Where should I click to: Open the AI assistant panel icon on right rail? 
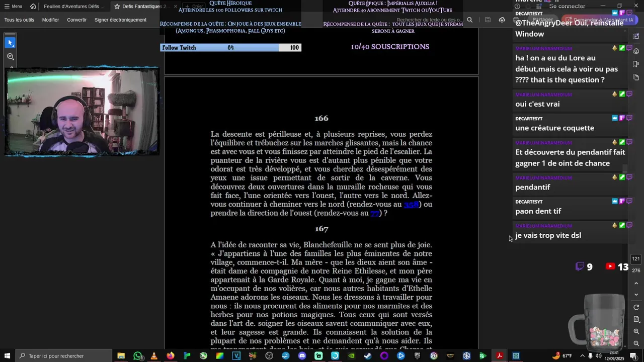[636, 37]
